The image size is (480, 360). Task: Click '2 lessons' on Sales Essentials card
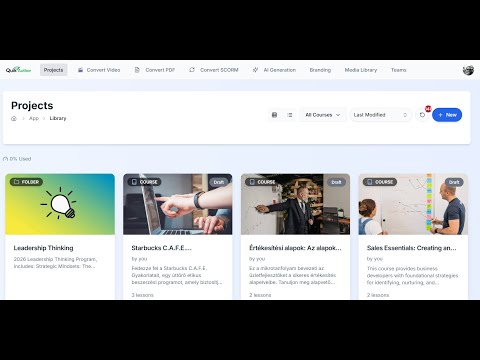point(378,295)
